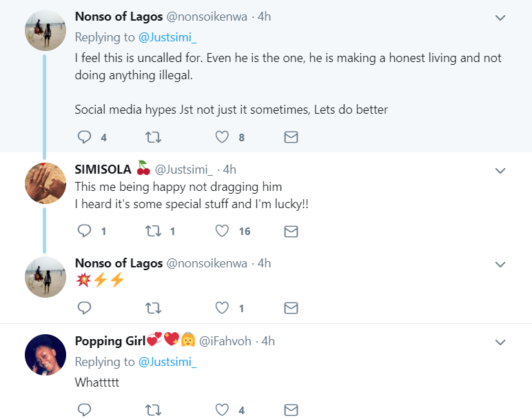Like Nonso's tweet with 8 likes
This screenshot has width=532, height=419.
point(222,137)
